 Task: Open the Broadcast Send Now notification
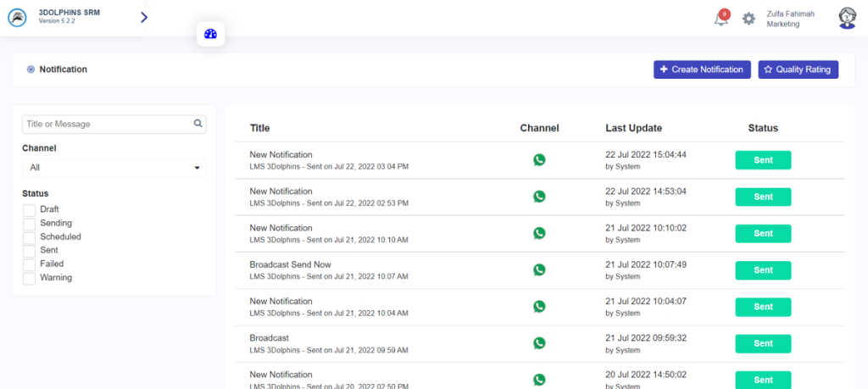(x=290, y=264)
